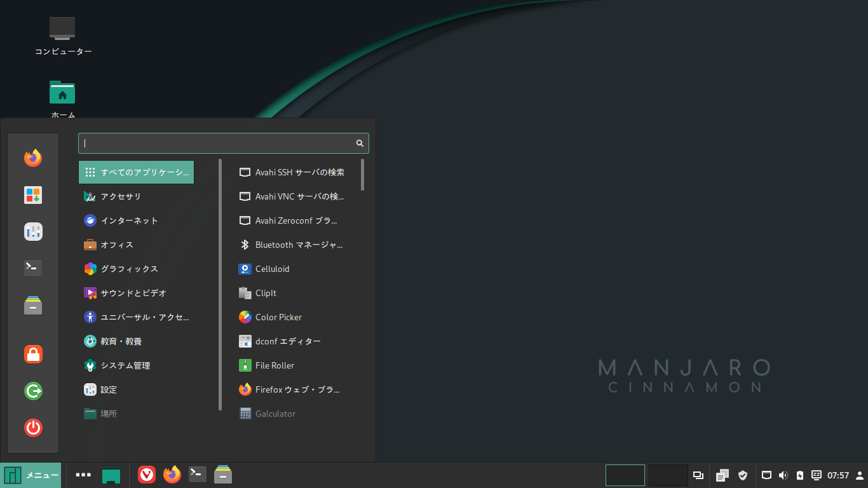This screenshot has height=488, width=868.
Task: Click the update shield tray icon
Action: (x=743, y=475)
